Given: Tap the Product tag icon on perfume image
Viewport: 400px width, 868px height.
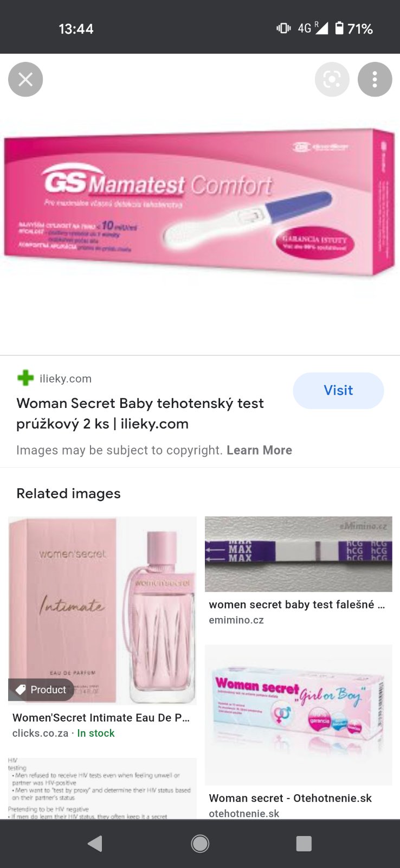Looking at the screenshot, I should click(21, 690).
